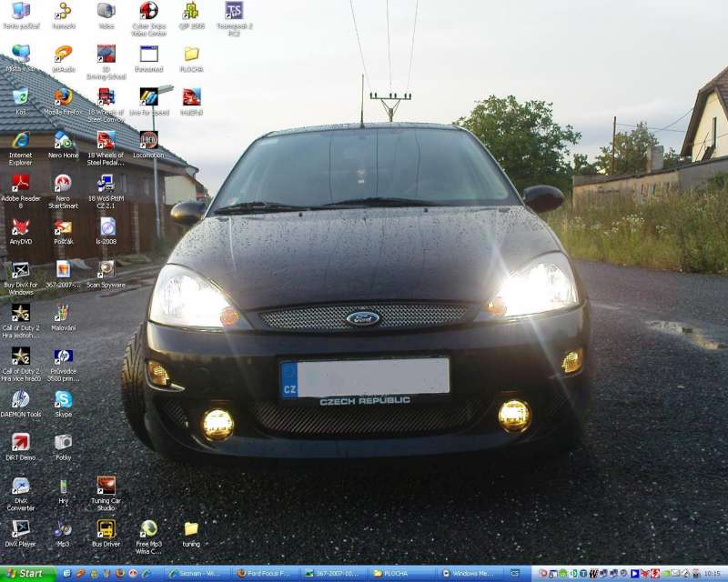Switch to Seznam taskbar window
This screenshot has height=582, width=728.
click(x=197, y=574)
